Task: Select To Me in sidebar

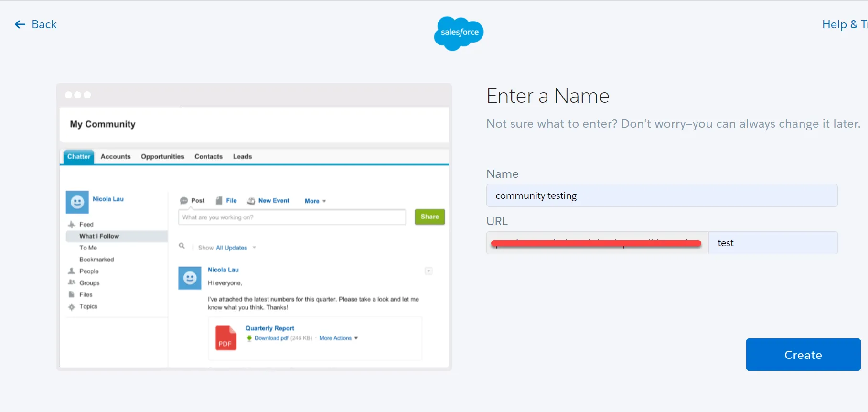Action: coord(88,248)
